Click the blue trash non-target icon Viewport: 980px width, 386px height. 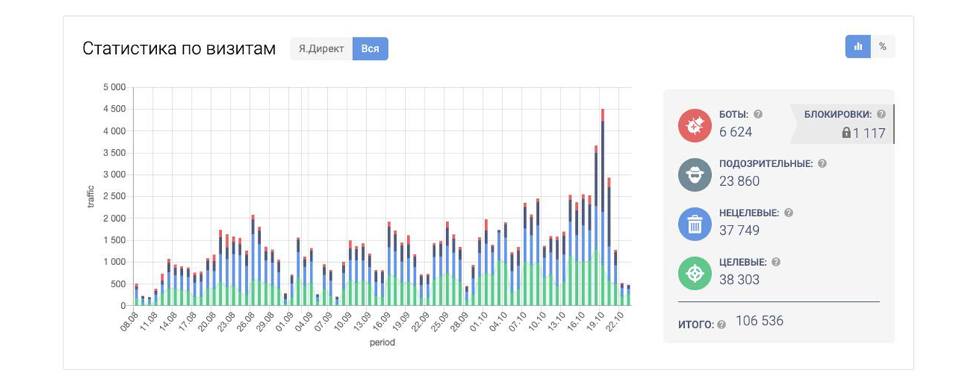click(695, 224)
